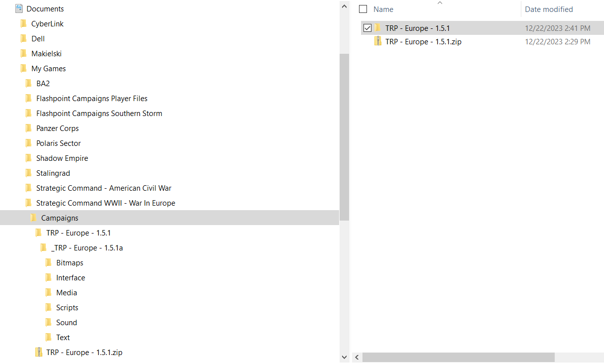The image size is (604, 364).
Task: Sort files by Date modified column
Action: [549, 9]
